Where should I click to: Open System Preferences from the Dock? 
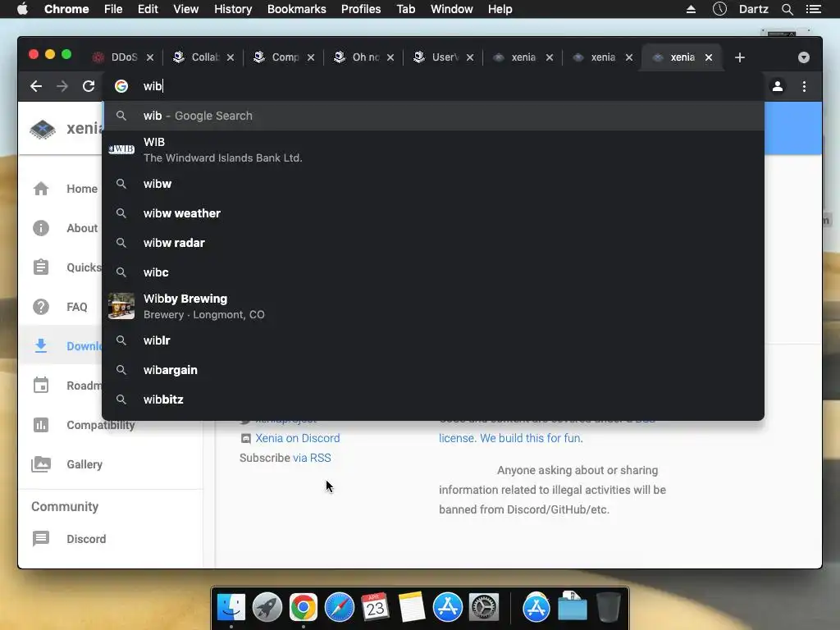tap(484, 608)
